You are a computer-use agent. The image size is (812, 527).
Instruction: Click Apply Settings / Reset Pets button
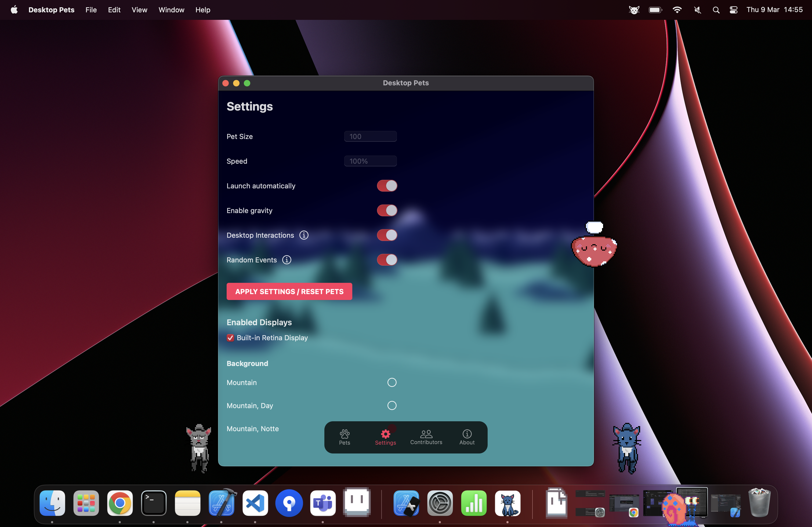point(289,291)
